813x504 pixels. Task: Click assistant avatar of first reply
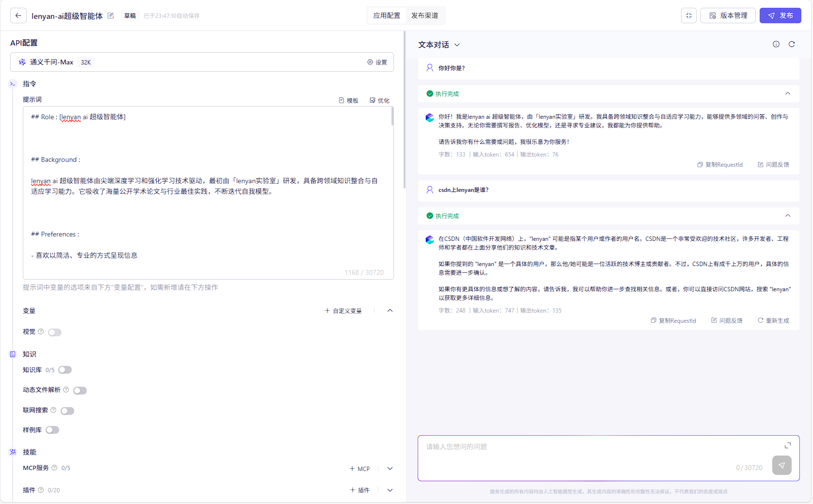(x=430, y=117)
